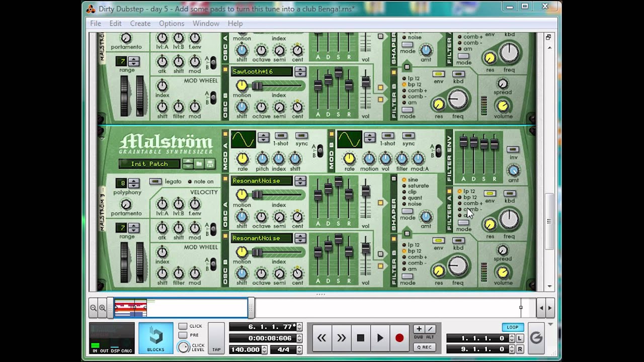Click the Filter A mode button in Init Patch Malström
This screenshot has height=362, width=644.
click(x=463, y=223)
